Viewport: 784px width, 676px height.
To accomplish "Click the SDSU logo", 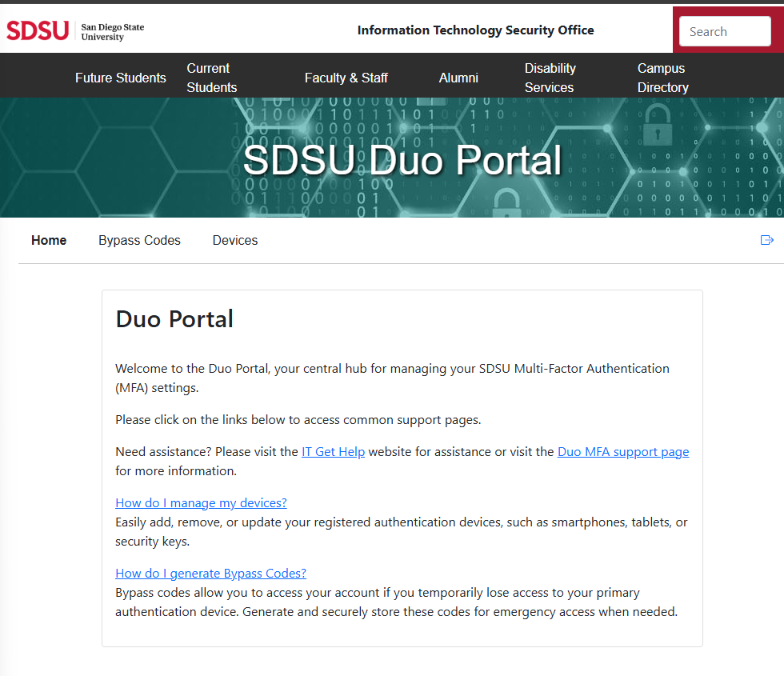I will point(38,30).
